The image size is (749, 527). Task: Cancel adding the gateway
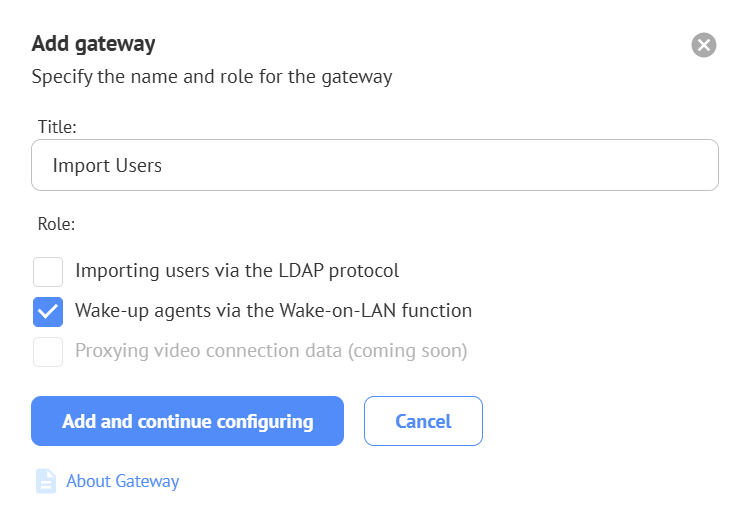tap(423, 421)
